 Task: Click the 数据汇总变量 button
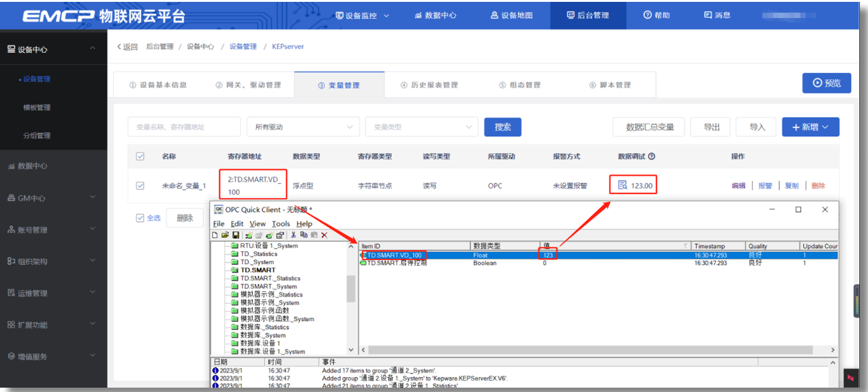649,127
